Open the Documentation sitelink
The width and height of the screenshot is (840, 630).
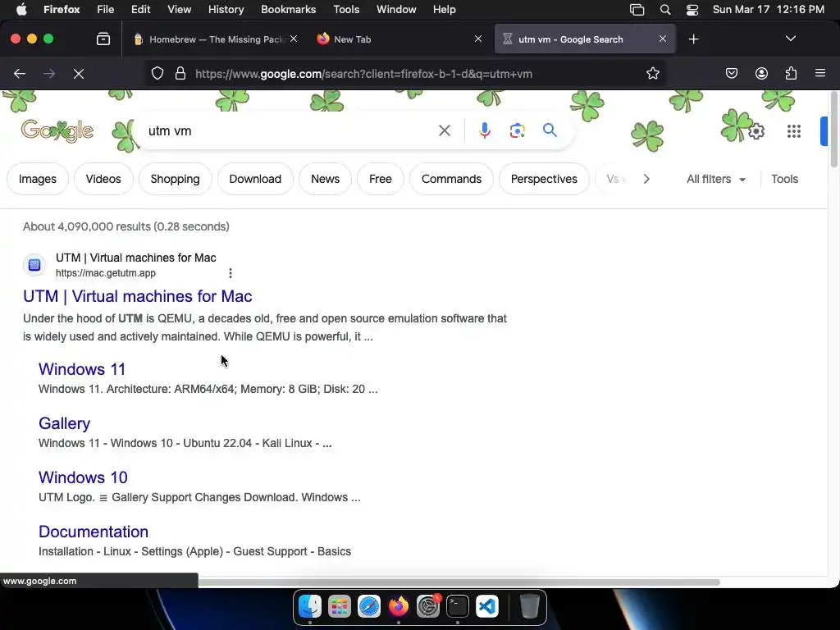pyautogui.click(x=94, y=532)
